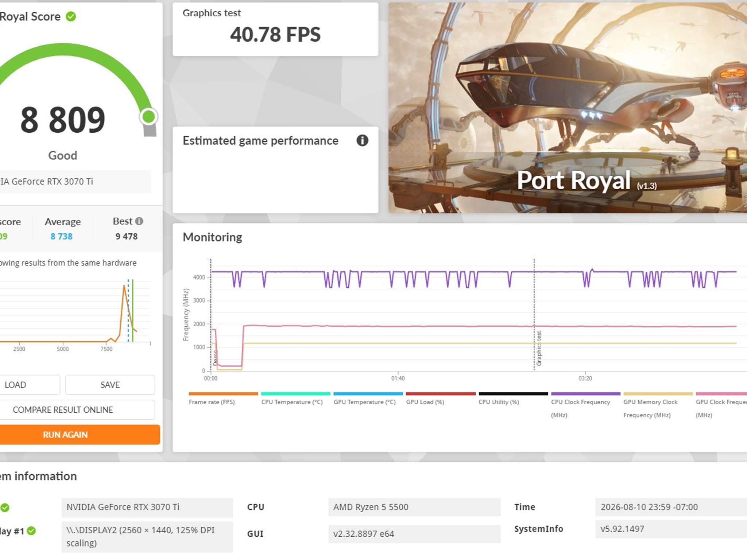747x560 pixels.
Task: Click the Monitoring heading
Action: click(212, 237)
